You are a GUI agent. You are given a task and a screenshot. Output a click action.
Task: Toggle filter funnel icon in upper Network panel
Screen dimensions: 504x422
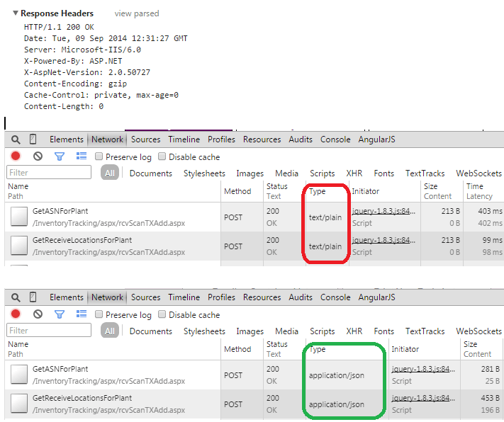tap(60, 156)
